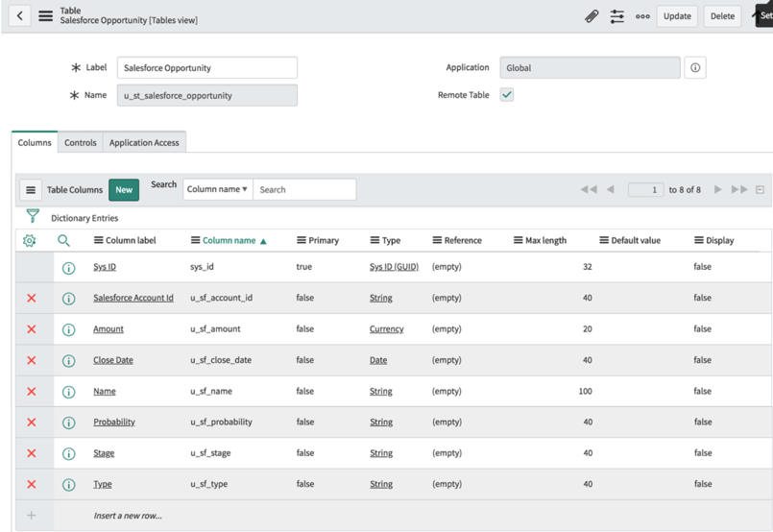This screenshot has width=773, height=532.
Task: Preview the Stage row info icon
Action: tap(68, 453)
